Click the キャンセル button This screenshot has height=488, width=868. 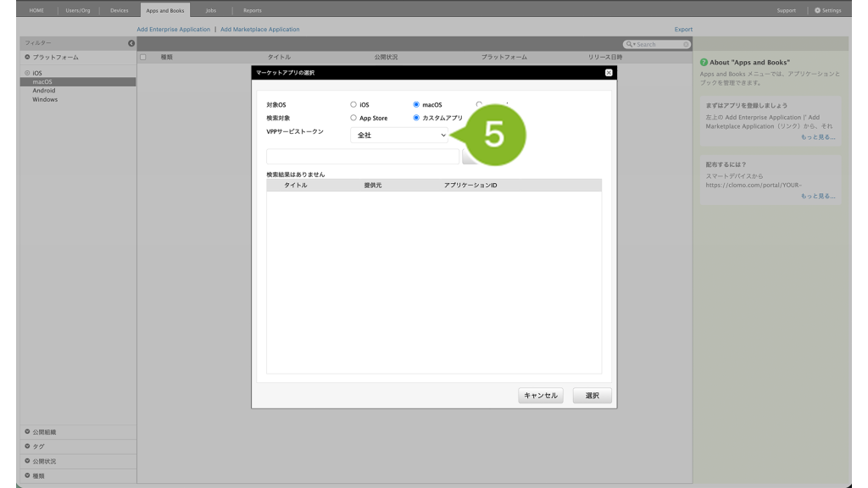(541, 396)
